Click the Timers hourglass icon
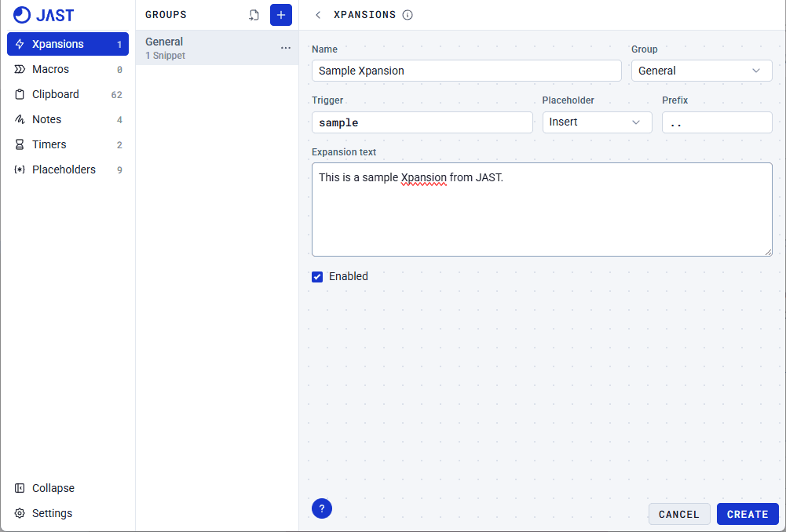The height and width of the screenshot is (532, 786). [x=20, y=144]
